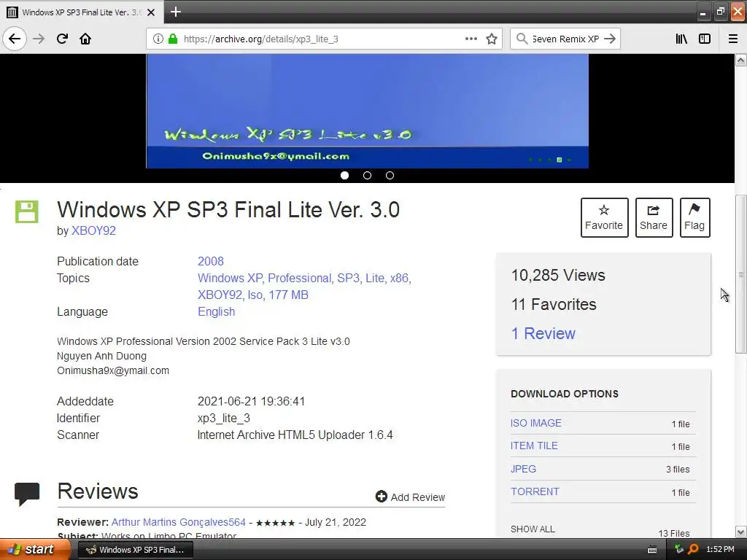The width and height of the screenshot is (747, 560).
Task: Open the Firefox home page
Action: (x=85, y=39)
